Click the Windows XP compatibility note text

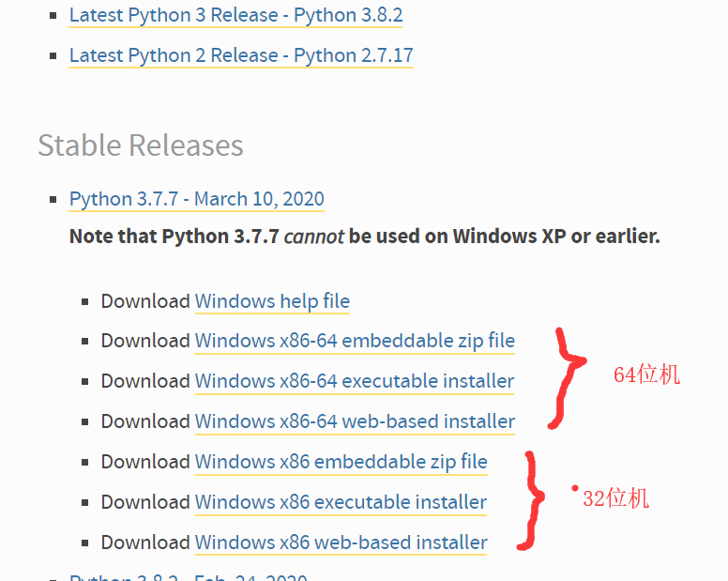point(364,236)
